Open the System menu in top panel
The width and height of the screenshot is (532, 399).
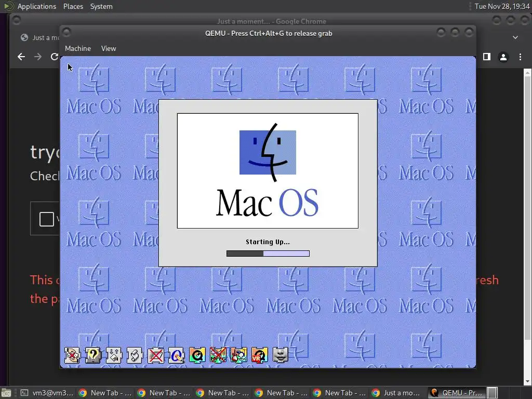101,6
